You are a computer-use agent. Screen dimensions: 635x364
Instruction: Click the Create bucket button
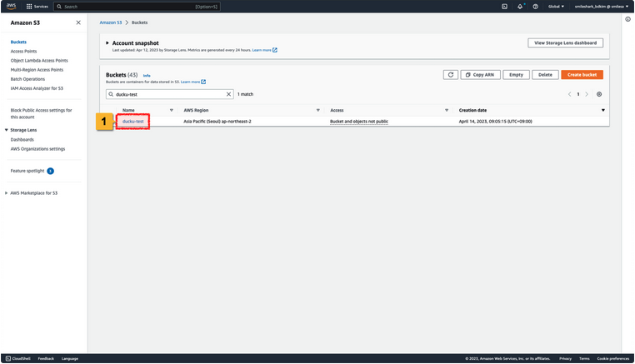(582, 75)
